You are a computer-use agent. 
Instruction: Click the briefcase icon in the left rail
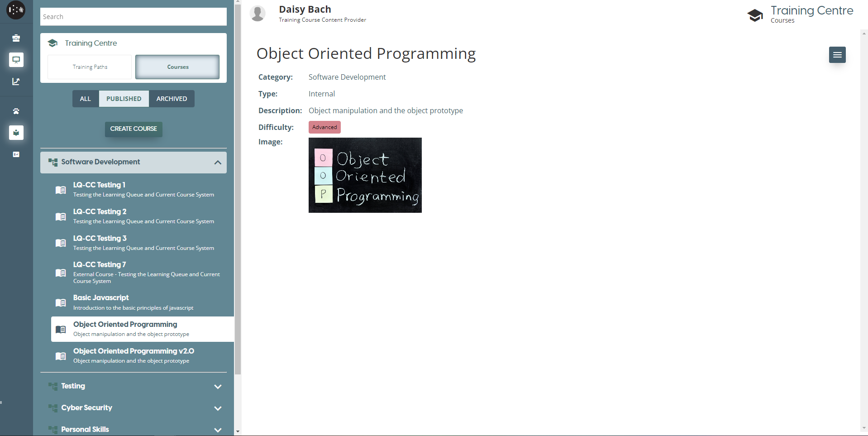click(16, 38)
